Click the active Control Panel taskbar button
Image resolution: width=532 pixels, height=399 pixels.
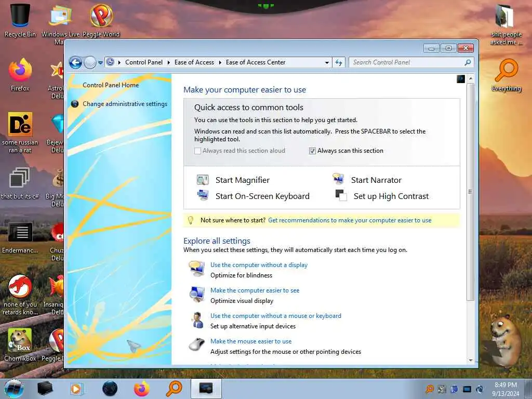(x=206, y=389)
